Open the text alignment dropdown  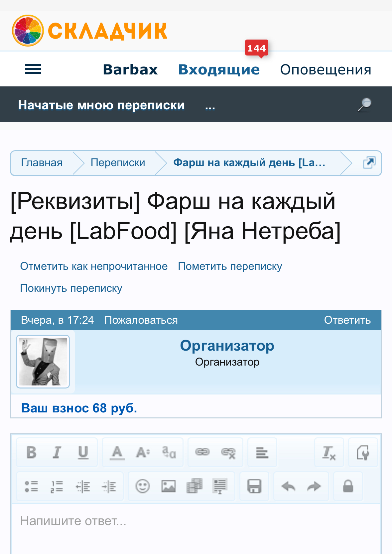pyautogui.click(x=262, y=452)
